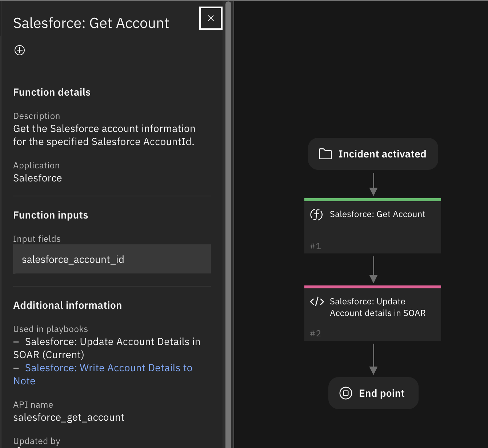This screenshot has width=488, height=448.
Task: Click the salesforce_account_id input field
Action: point(112,259)
